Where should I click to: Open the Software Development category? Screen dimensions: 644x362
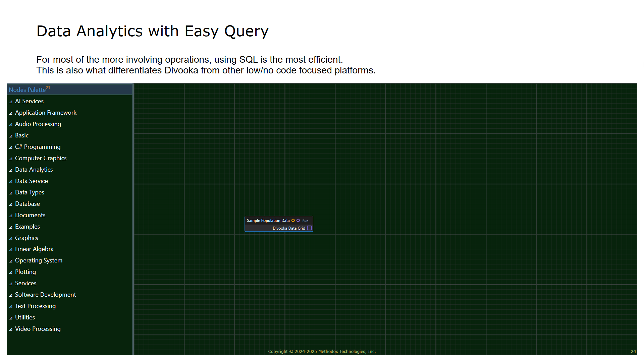[45, 295]
